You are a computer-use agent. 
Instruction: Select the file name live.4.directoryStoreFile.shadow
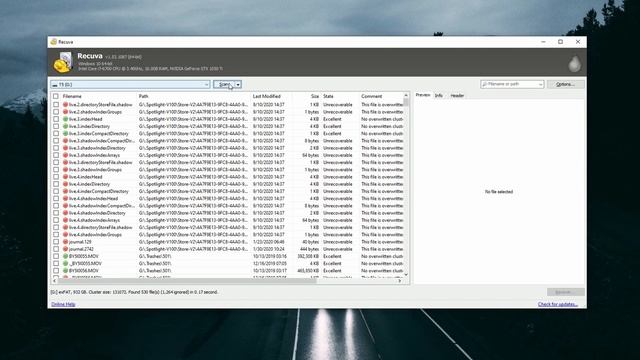100,227
